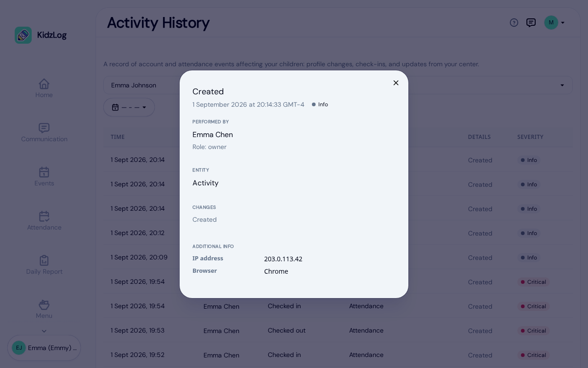Screen dimensions: 588x368
Task: Click the Browser value Chrome
Action: (276, 271)
